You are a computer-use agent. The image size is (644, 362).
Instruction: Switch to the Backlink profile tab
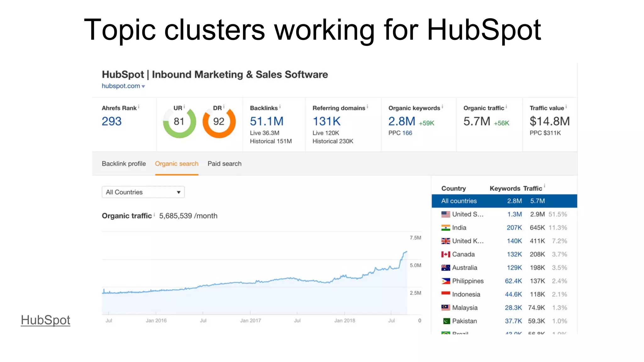click(124, 164)
